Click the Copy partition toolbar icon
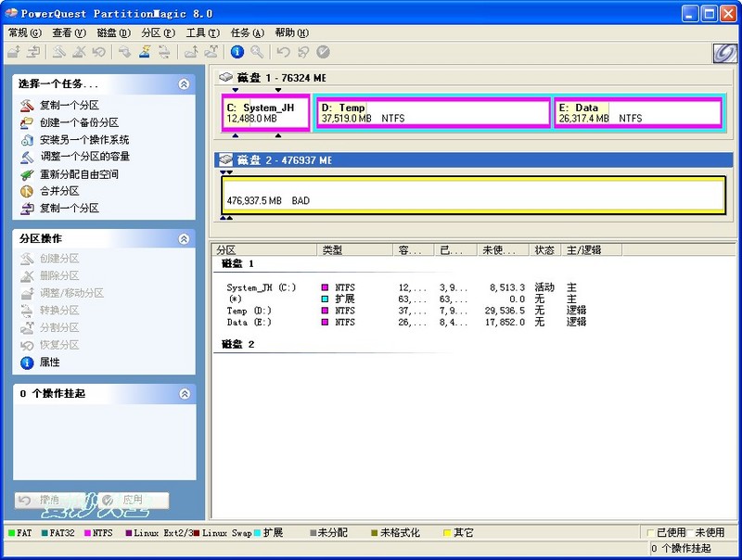Screen dimensions: 742x560 pyautogui.click(x=33, y=52)
